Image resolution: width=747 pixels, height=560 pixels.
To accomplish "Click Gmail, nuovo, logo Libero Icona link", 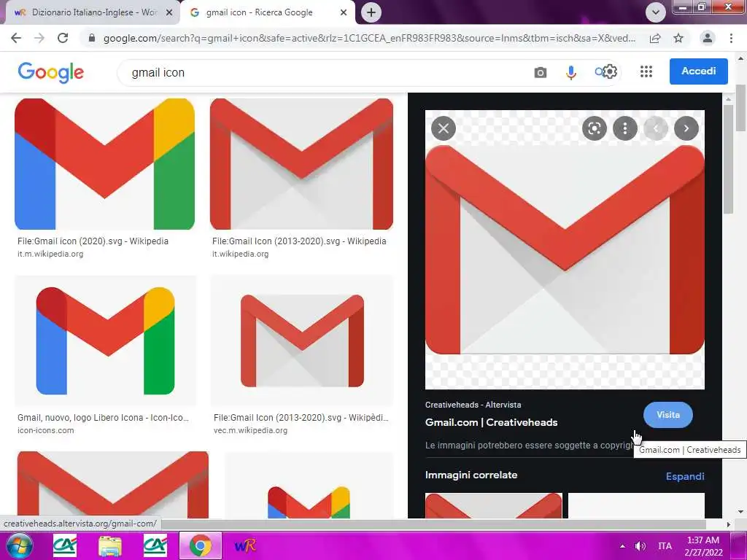I will [x=103, y=418].
